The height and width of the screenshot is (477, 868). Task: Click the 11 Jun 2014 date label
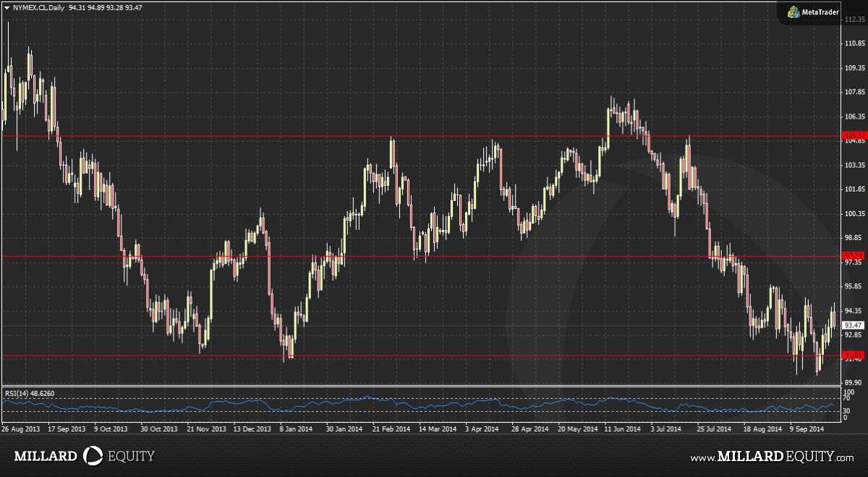click(622, 429)
